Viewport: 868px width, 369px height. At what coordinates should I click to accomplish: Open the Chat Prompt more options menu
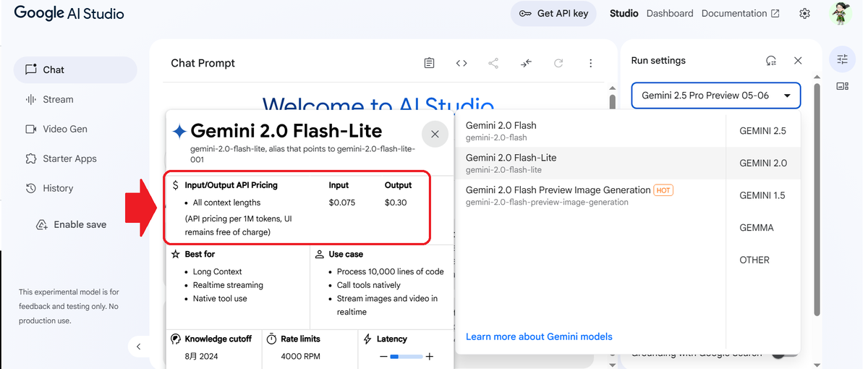[x=591, y=63]
